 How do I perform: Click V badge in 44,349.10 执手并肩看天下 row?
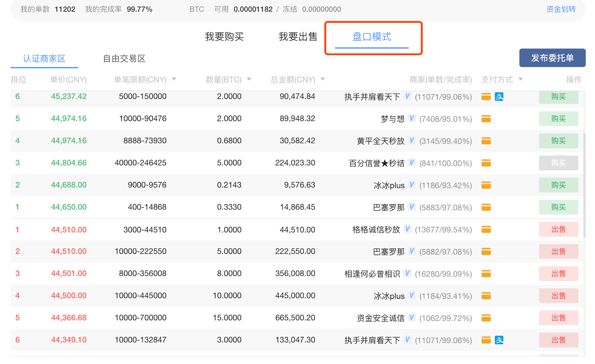[407, 340]
